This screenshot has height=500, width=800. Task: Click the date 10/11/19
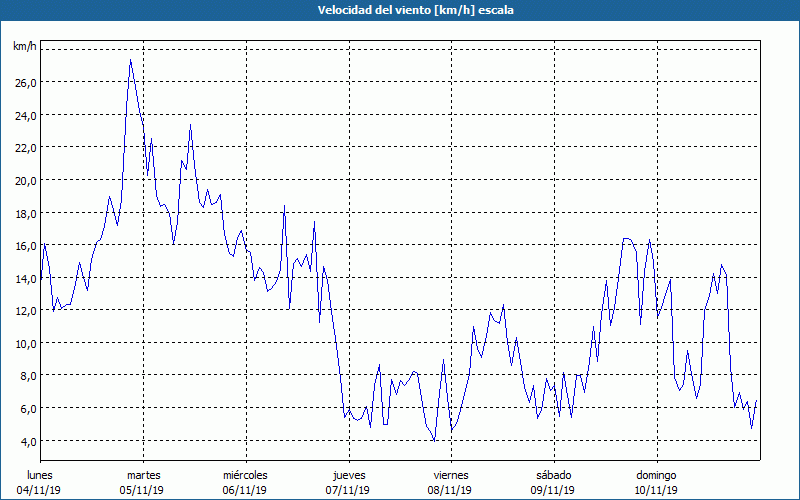(x=656, y=490)
